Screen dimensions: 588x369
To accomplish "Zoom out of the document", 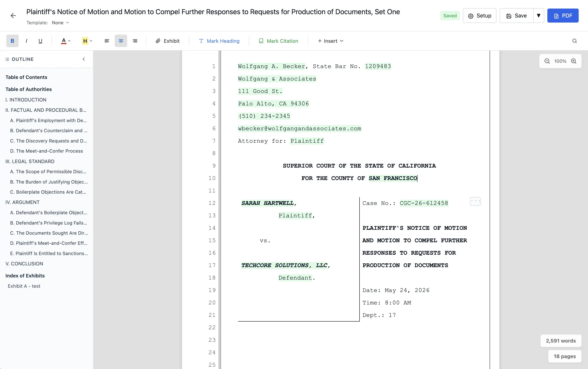I will point(547,61).
